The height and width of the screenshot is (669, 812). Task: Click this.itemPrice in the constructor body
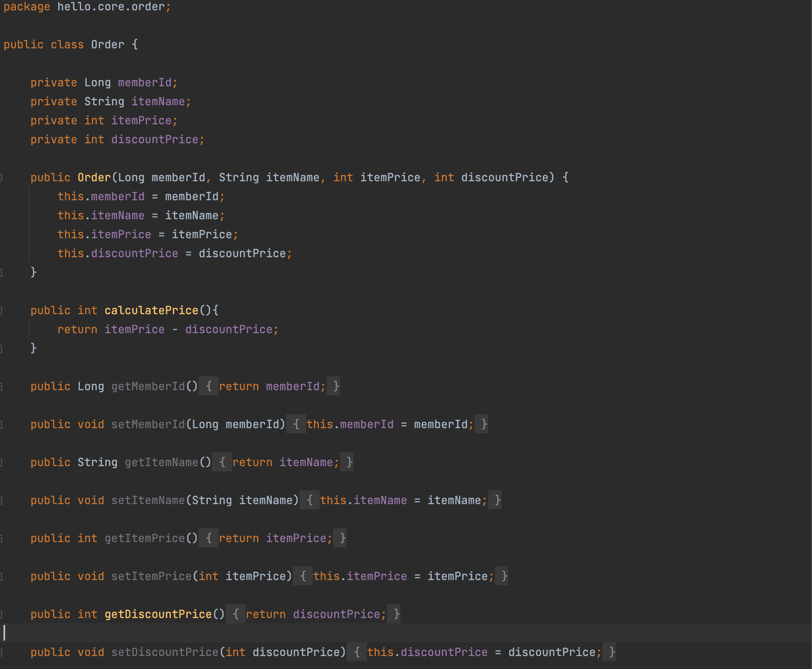pos(104,234)
